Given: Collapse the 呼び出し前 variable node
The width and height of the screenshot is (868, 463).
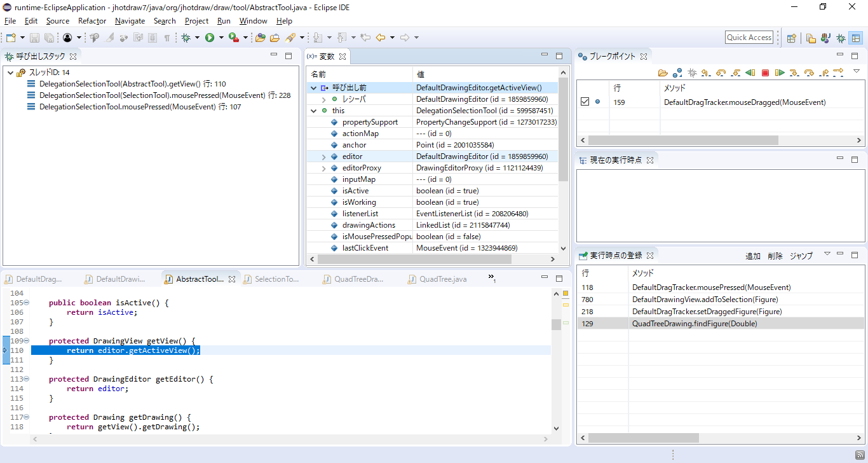Looking at the screenshot, I should pos(313,88).
